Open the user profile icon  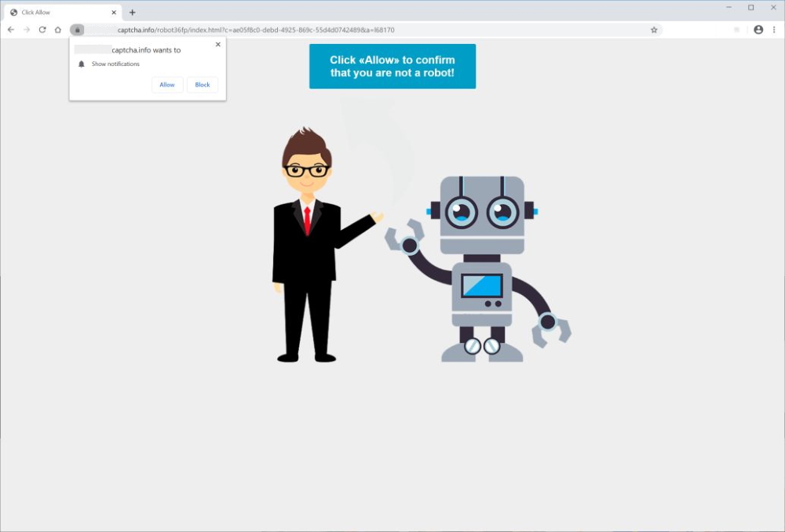[x=758, y=30]
